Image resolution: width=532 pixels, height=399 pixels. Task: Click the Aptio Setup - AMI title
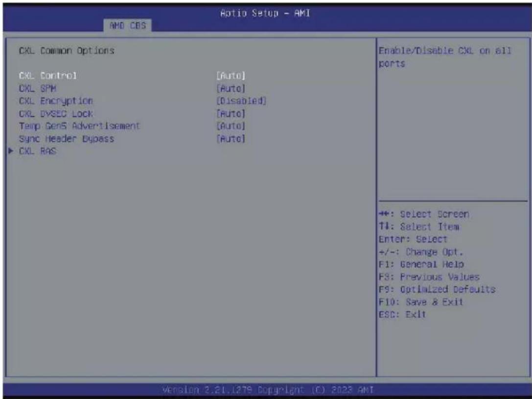click(x=265, y=13)
